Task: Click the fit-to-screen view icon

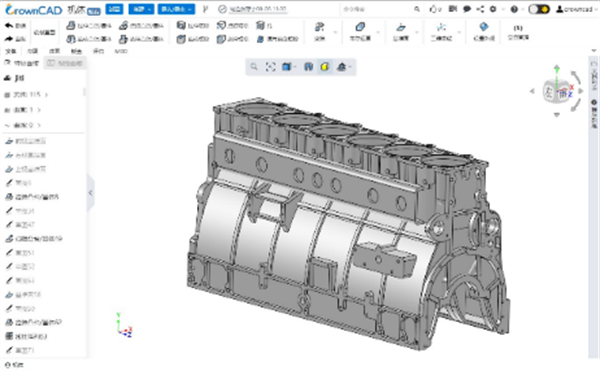Action: coord(271,67)
